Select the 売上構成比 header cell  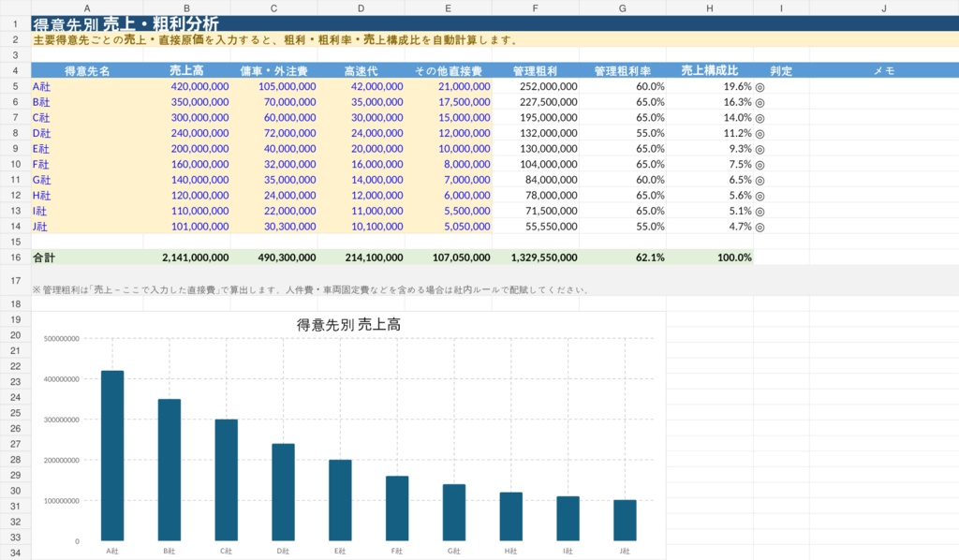click(710, 70)
